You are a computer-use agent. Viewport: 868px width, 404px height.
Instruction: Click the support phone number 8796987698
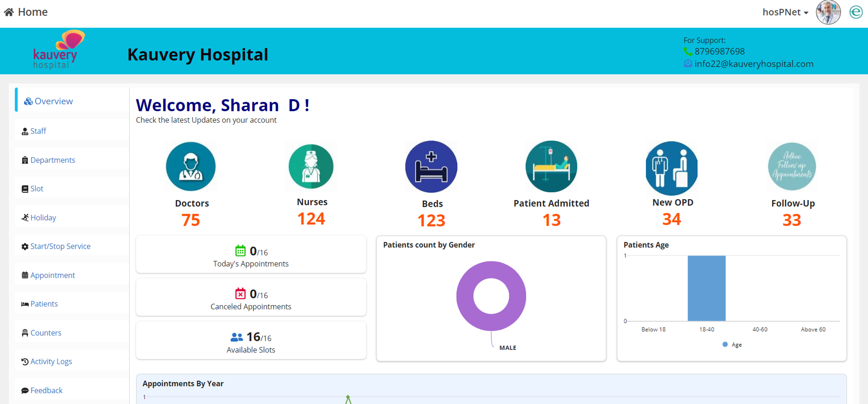coord(719,51)
